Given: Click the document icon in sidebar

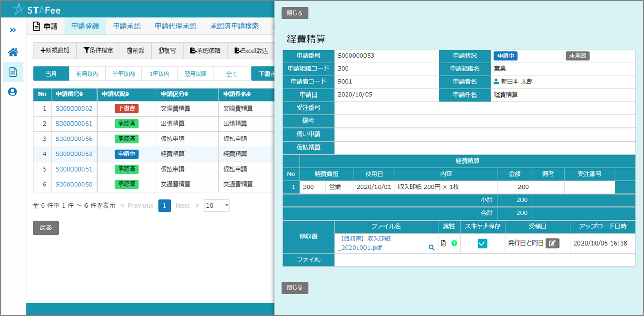Looking at the screenshot, I should point(13,72).
